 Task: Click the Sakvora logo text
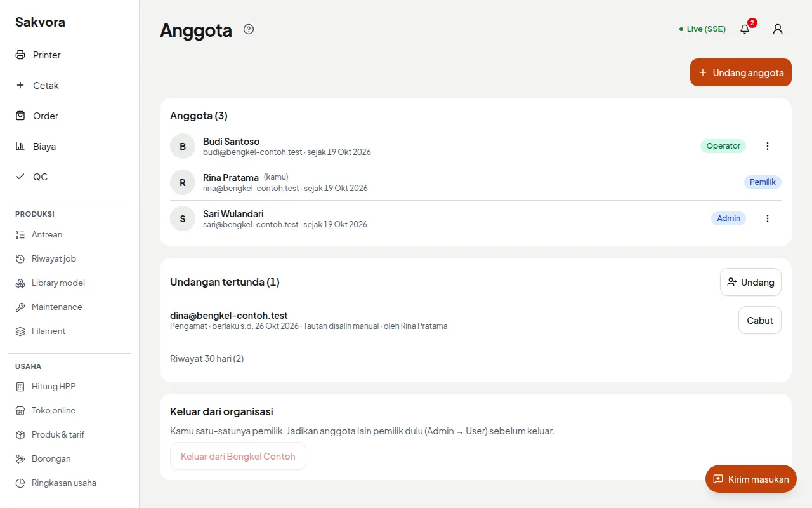point(40,22)
